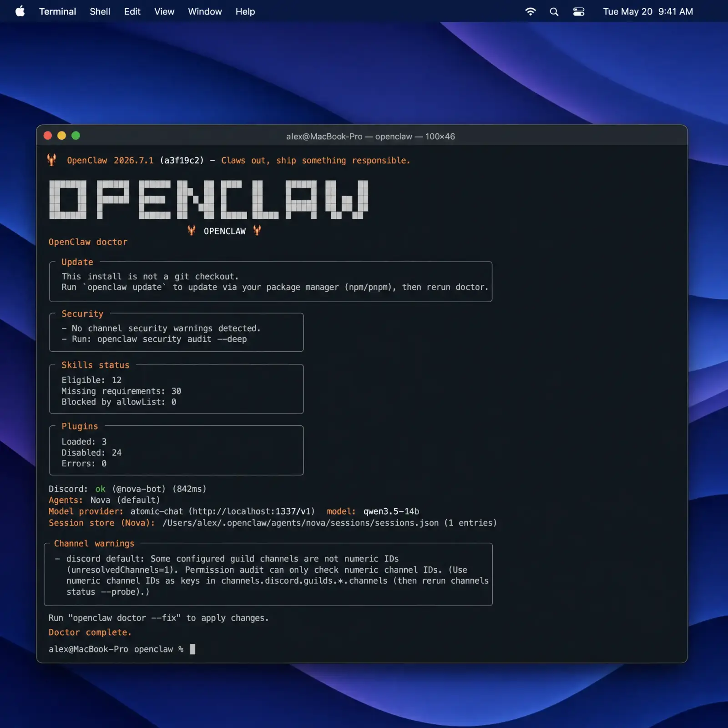The height and width of the screenshot is (728, 728).
Task: Click the Wi-Fi status icon
Action: click(x=530, y=11)
